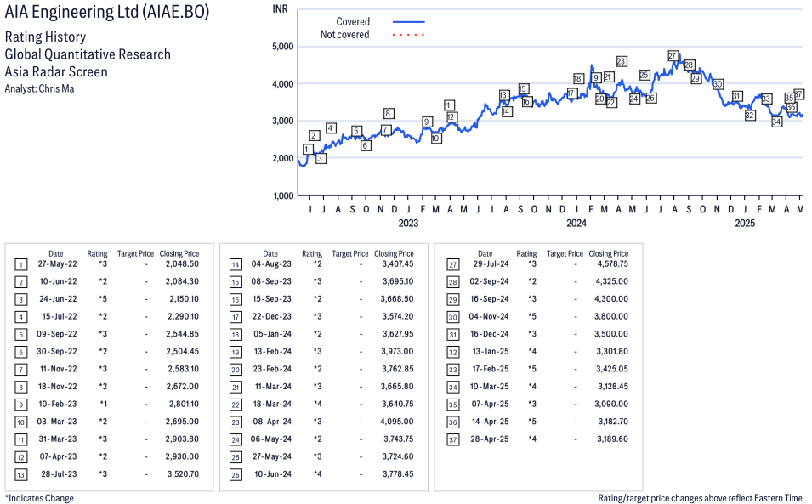
Task: Click table row number box 14
Action: click(236, 265)
